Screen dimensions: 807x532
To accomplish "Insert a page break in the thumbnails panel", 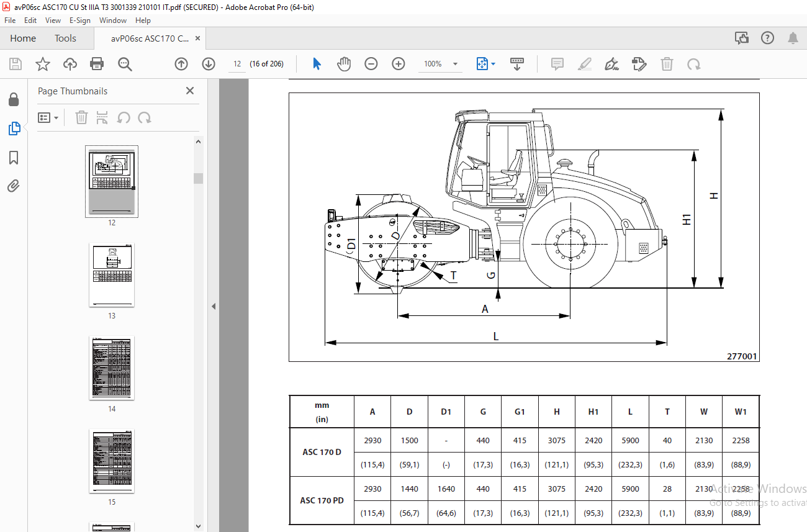I will 102,117.
